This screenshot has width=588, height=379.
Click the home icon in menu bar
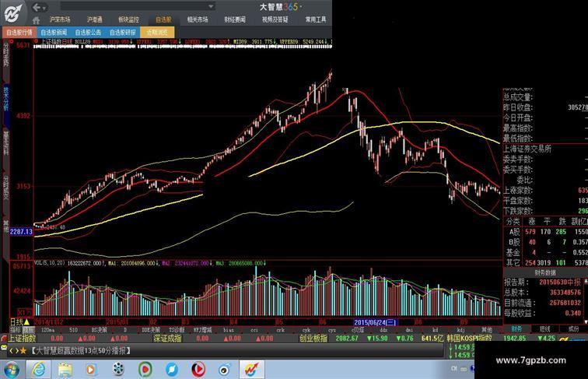coord(36,20)
